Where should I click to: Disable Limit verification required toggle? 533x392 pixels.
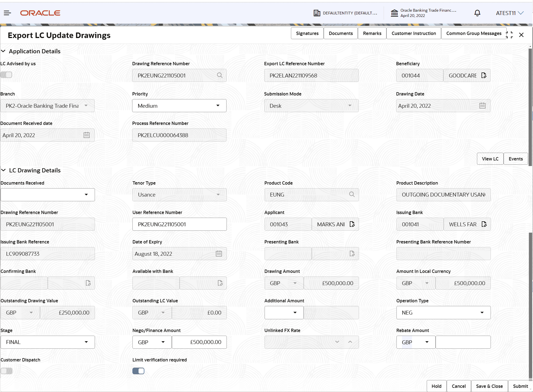tap(138, 371)
